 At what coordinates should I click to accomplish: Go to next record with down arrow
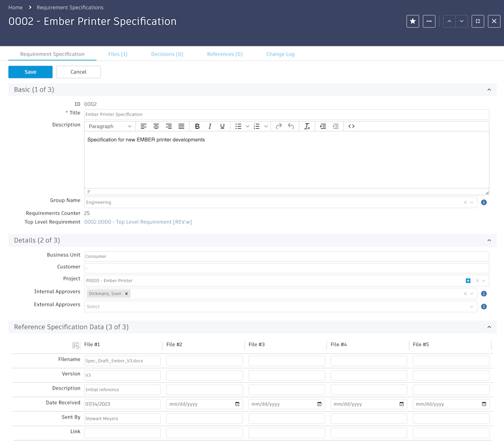462,21
